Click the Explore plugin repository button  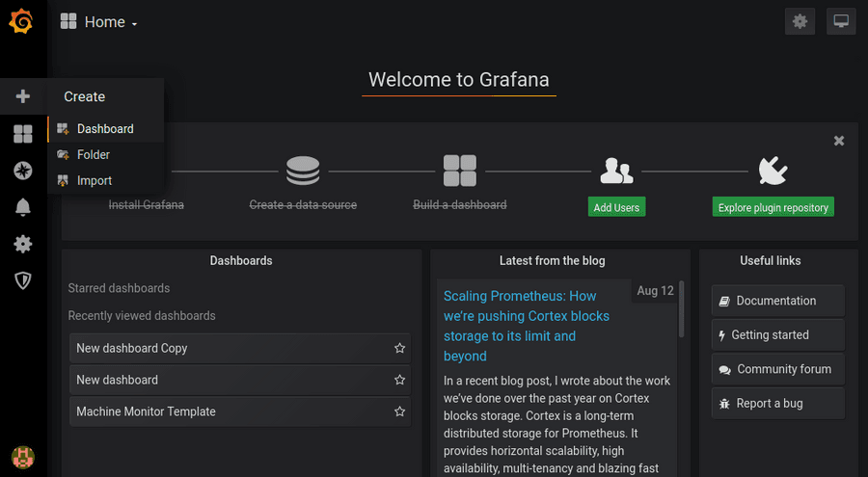pos(773,207)
